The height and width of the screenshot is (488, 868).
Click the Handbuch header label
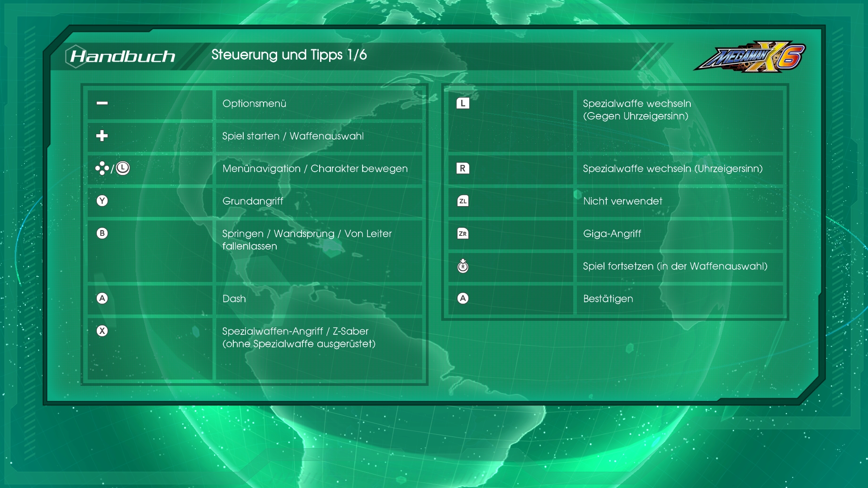click(x=122, y=56)
